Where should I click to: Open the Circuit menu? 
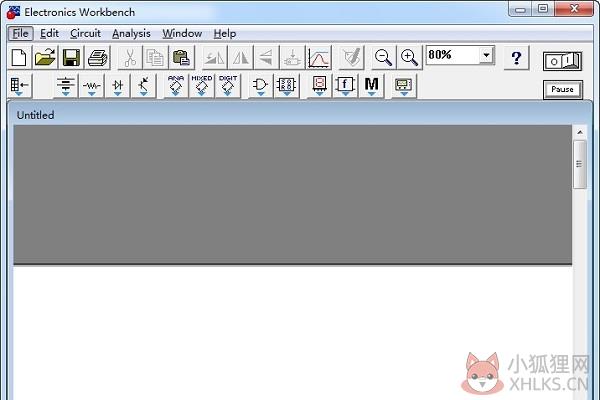(x=85, y=34)
